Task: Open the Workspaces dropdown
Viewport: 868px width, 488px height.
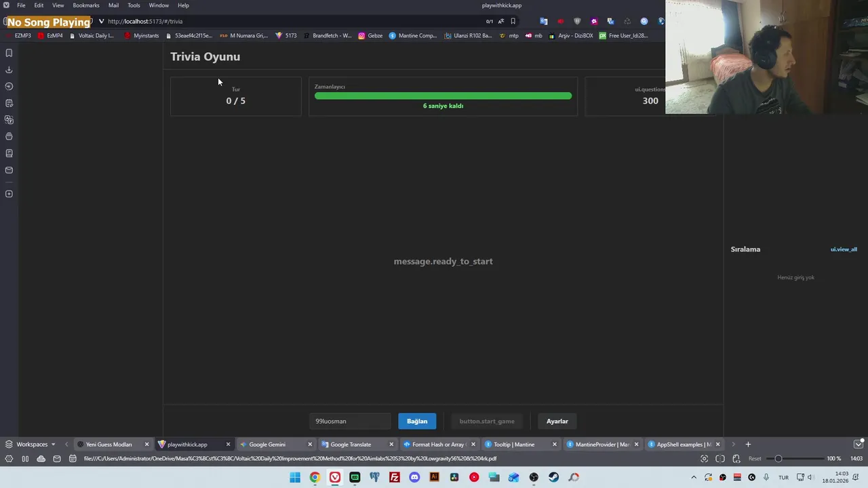Action: 31,445
